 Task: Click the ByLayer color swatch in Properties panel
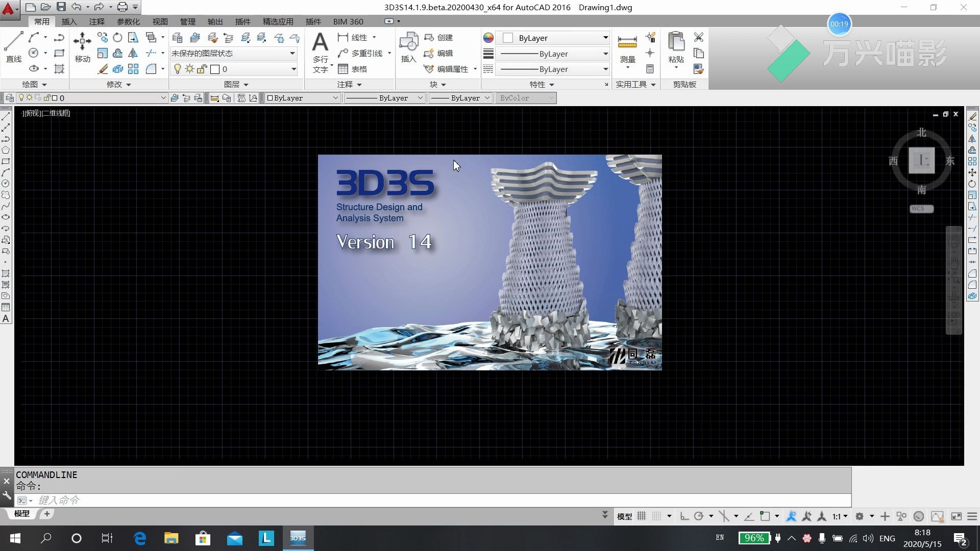click(x=507, y=37)
